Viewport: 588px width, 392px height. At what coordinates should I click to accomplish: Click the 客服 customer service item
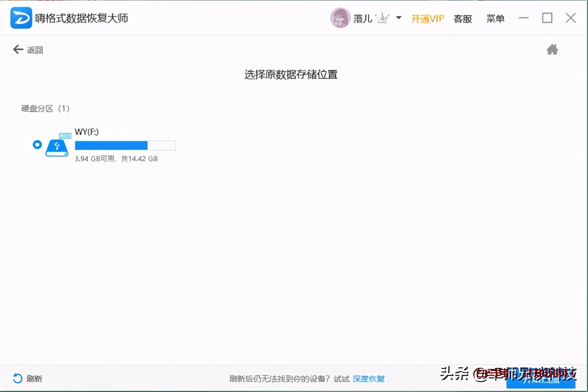[x=462, y=18]
